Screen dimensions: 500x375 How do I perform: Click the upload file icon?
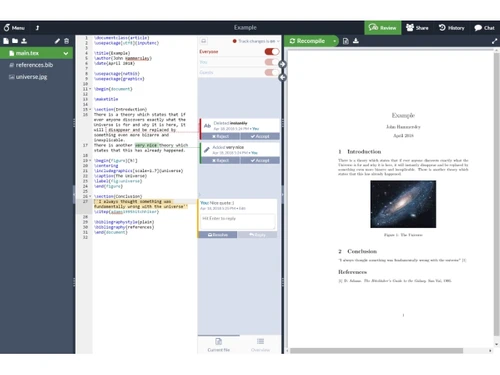[24, 41]
